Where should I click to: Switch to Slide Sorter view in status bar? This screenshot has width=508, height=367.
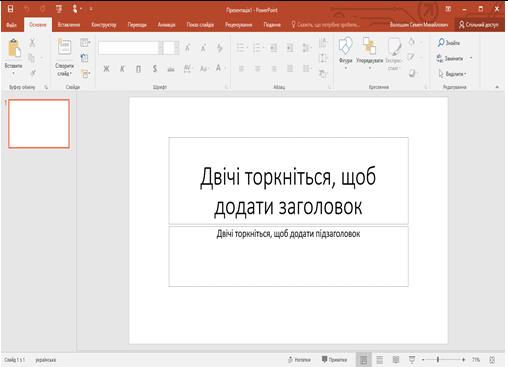[x=379, y=360]
